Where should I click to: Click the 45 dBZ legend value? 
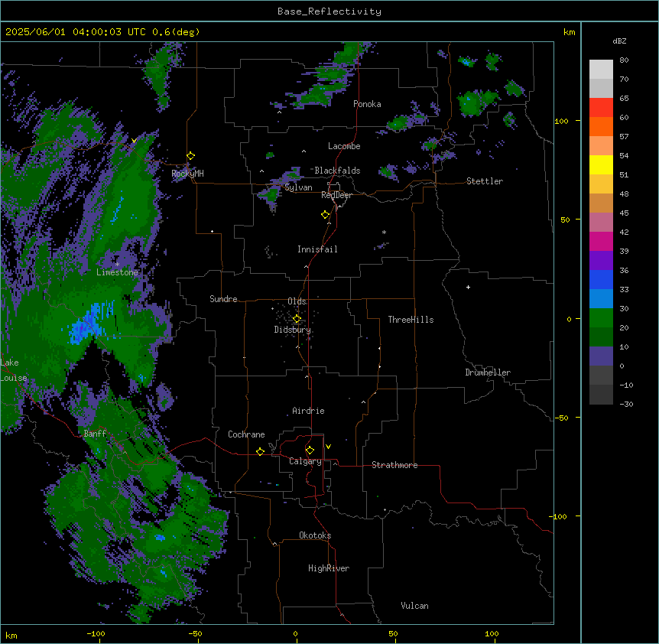pyautogui.click(x=624, y=213)
